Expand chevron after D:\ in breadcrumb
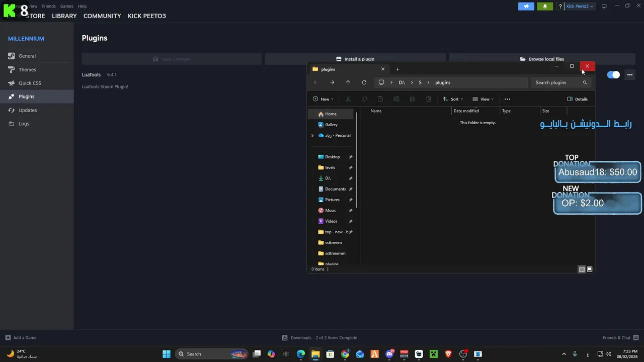 click(x=412, y=82)
